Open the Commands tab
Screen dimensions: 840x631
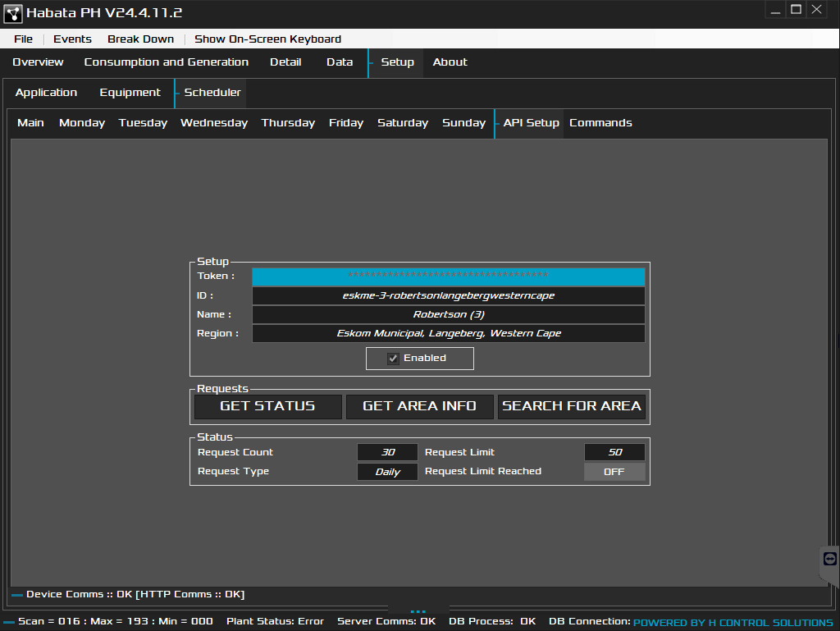600,123
